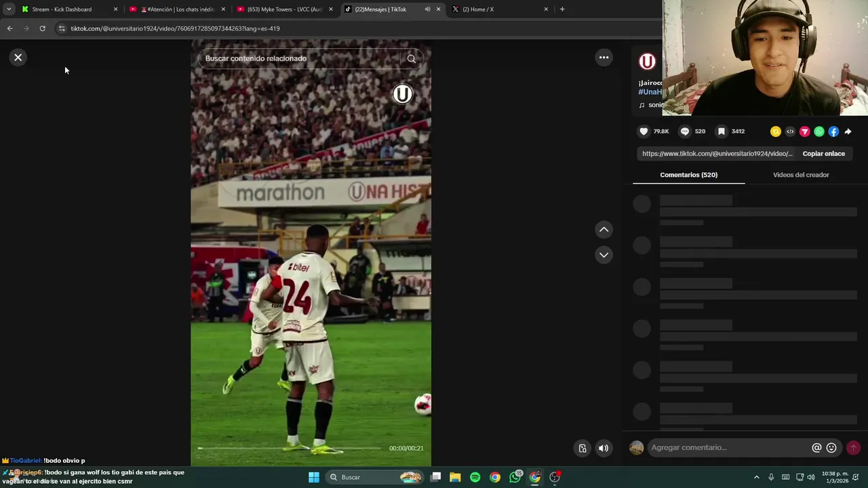
Task: Open emoji picker in comment box
Action: point(831,447)
